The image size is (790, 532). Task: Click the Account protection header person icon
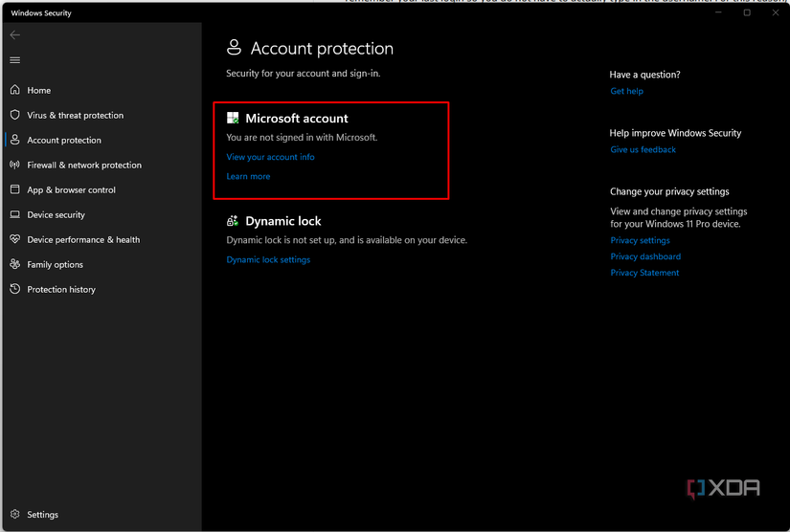point(234,48)
